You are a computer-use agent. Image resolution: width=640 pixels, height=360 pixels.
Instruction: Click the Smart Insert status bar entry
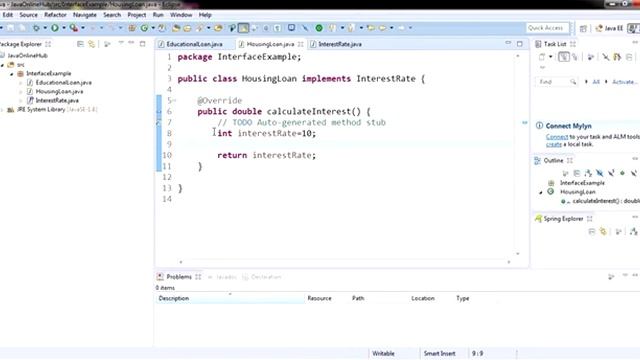click(439, 353)
